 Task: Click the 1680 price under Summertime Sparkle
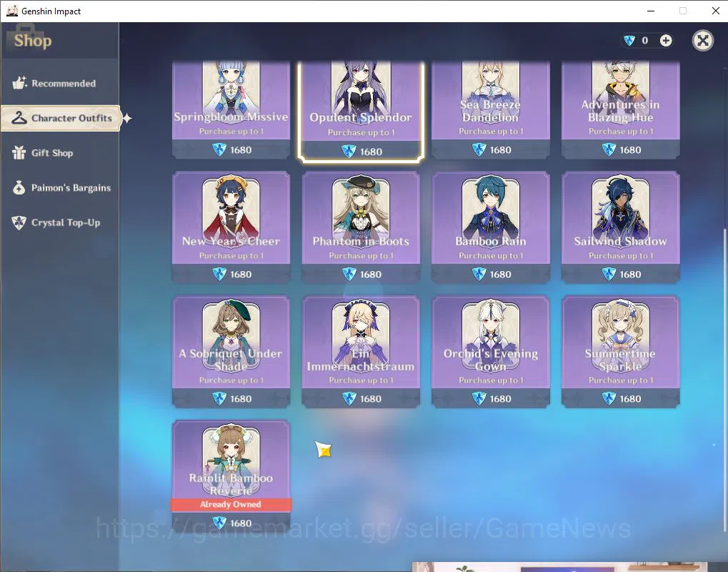click(x=631, y=399)
